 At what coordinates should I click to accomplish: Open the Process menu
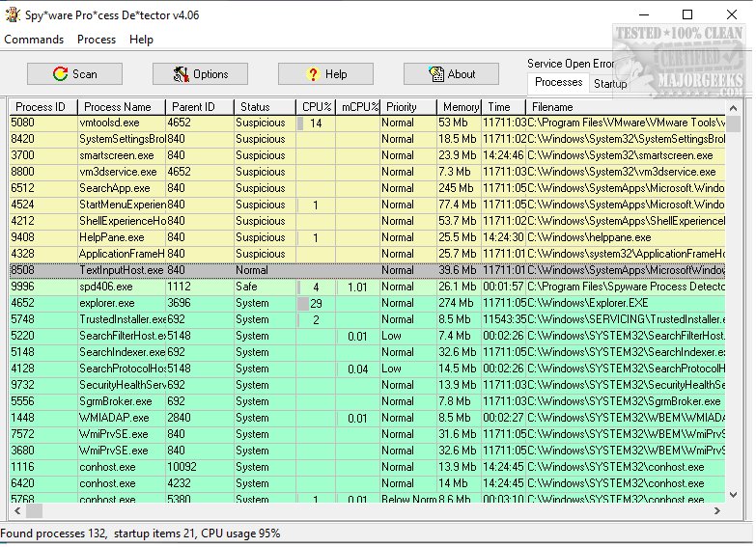[97, 40]
